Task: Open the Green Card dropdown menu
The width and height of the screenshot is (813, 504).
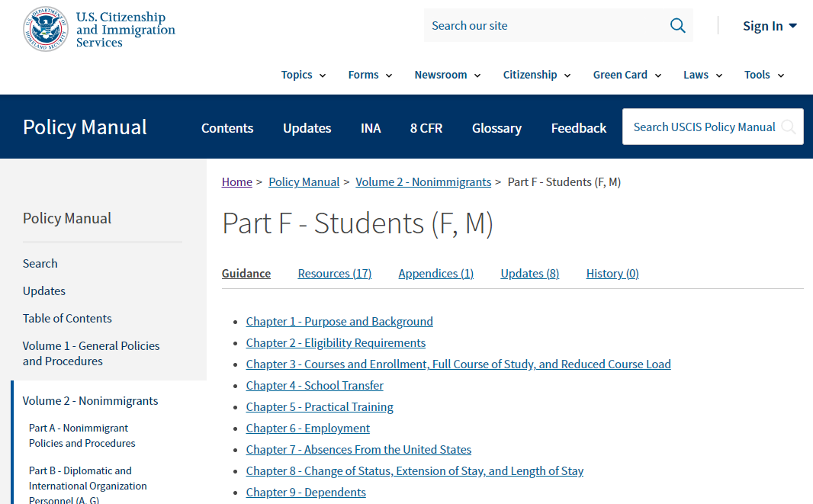Action: click(x=627, y=75)
